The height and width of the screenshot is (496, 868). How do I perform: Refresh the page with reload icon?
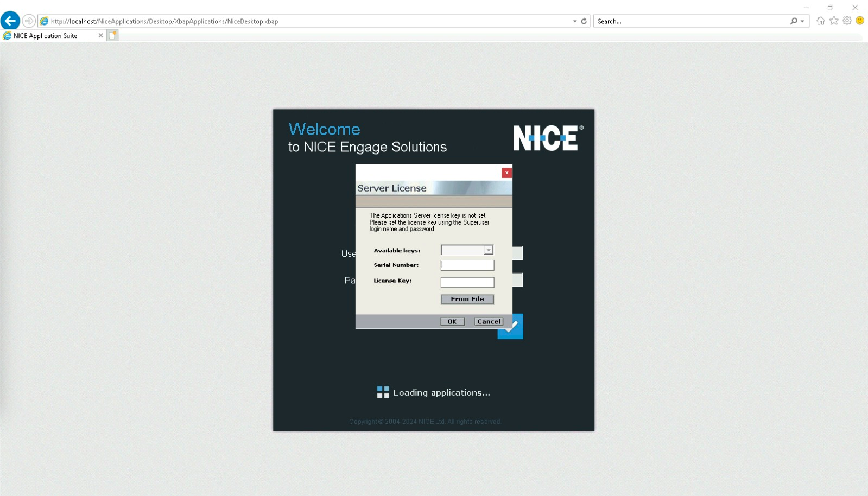pyautogui.click(x=584, y=21)
